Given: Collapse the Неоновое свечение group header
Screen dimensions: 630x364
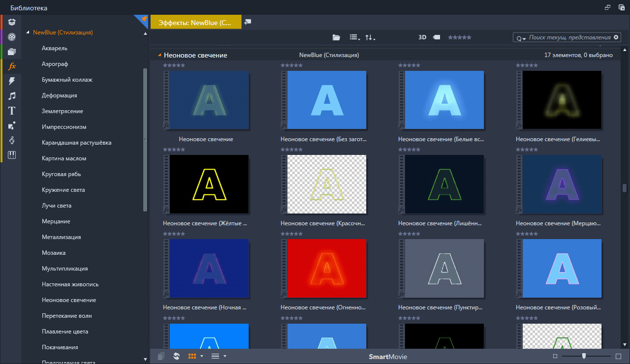Looking at the screenshot, I should point(159,56).
